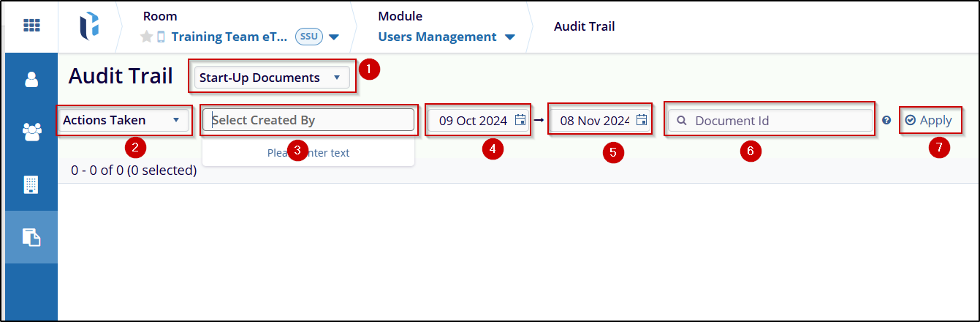Expand the Training Team room dropdown
This screenshot has width=980, height=322.
pos(334,37)
